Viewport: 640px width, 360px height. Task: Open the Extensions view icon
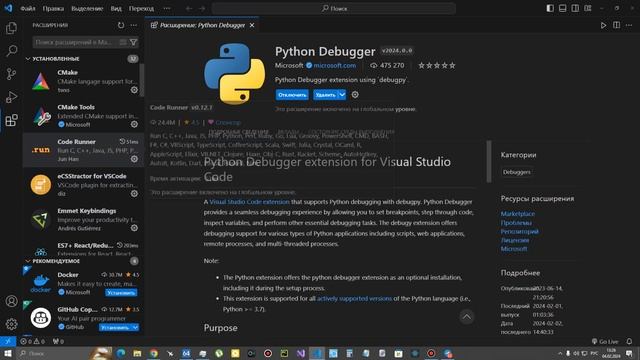tap(11, 120)
